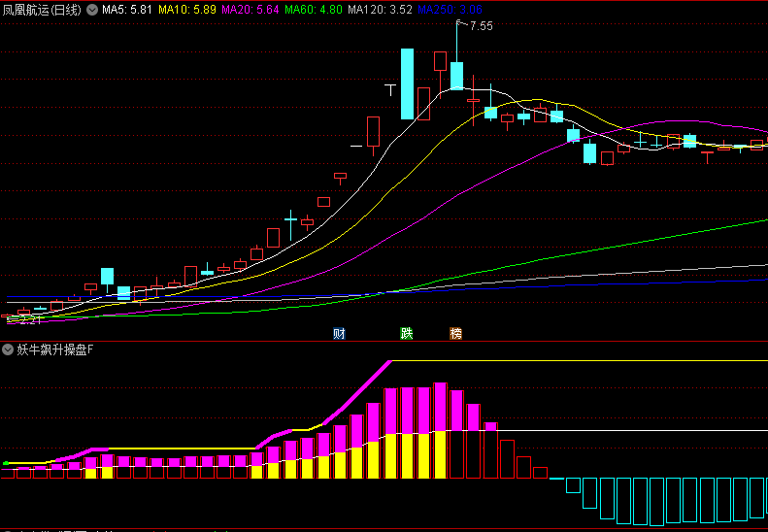Click the 妖牛飙升操盘F indicator name
This screenshot has width=768, height=532.
click(55, 349)
